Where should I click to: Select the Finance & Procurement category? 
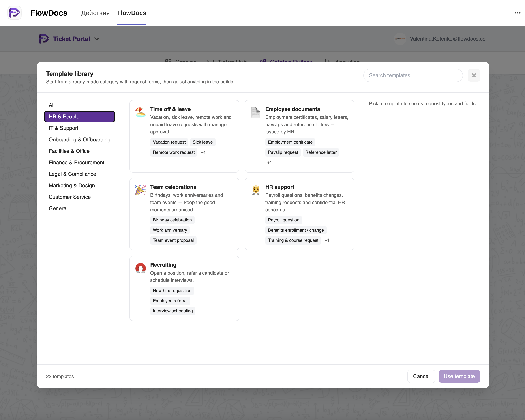pyautogui.click(x=80, y=162)
